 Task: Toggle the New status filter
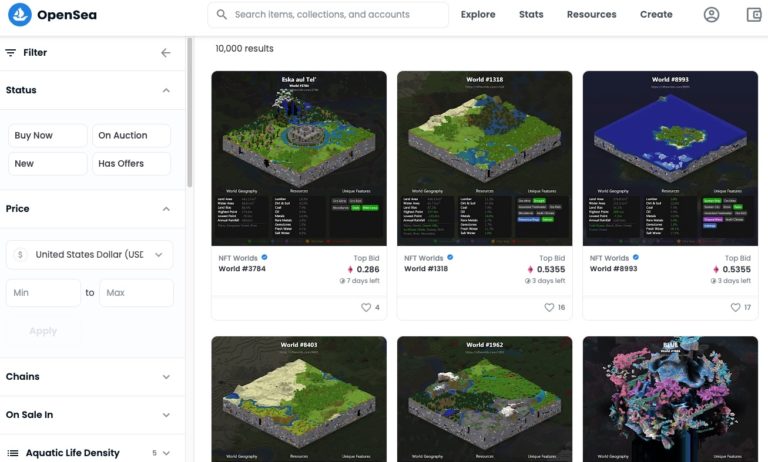point(48,164)
